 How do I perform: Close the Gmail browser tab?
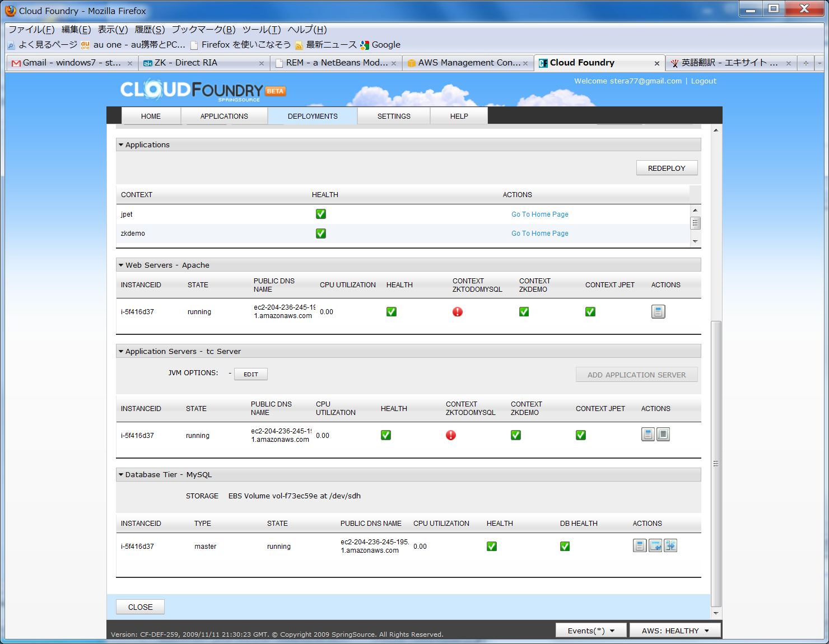click(130, 63)
